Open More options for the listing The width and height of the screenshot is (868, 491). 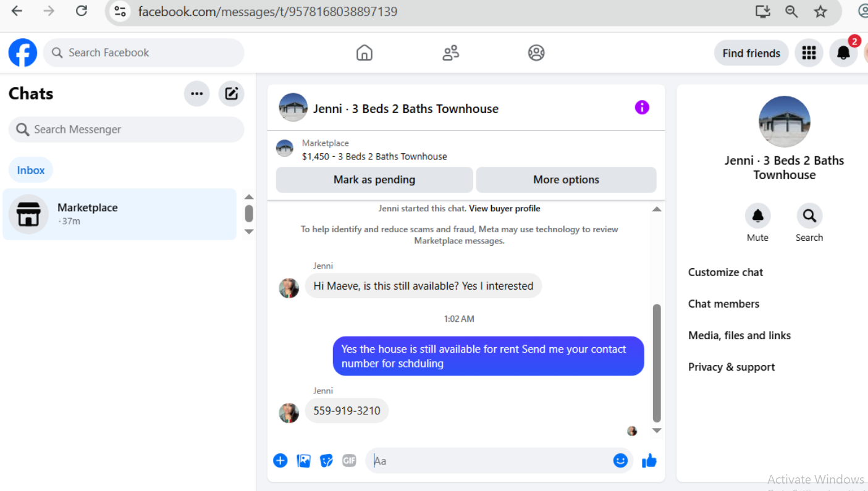pos(566,180)
